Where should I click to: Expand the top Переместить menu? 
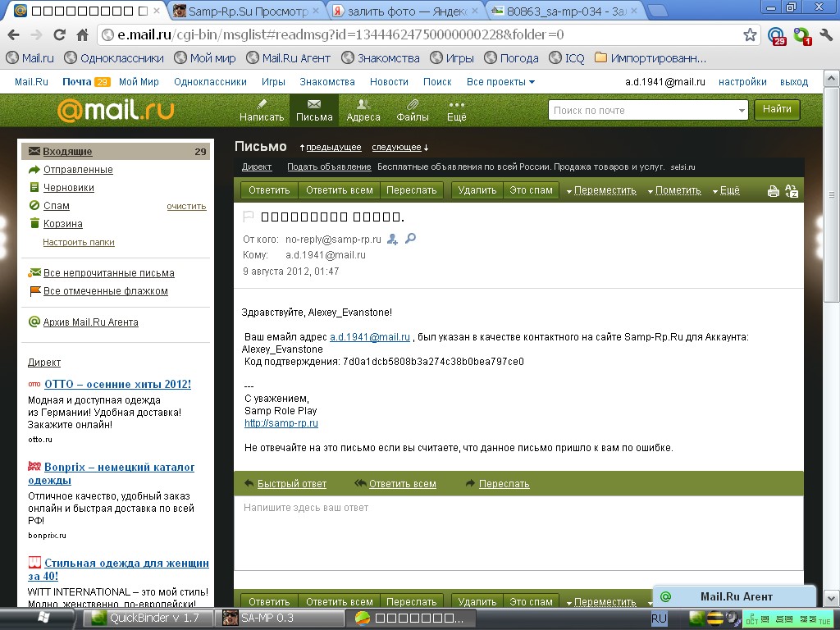[x=601, y=190]
